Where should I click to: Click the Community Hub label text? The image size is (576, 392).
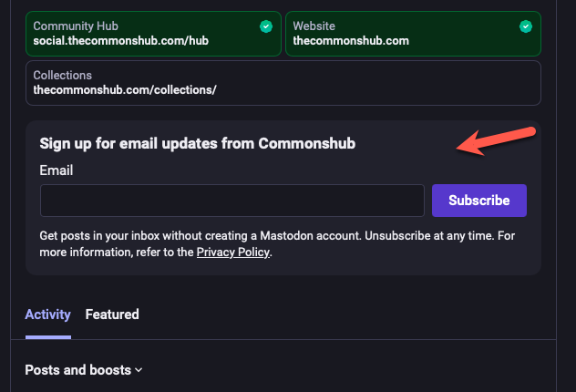[76, 26]
